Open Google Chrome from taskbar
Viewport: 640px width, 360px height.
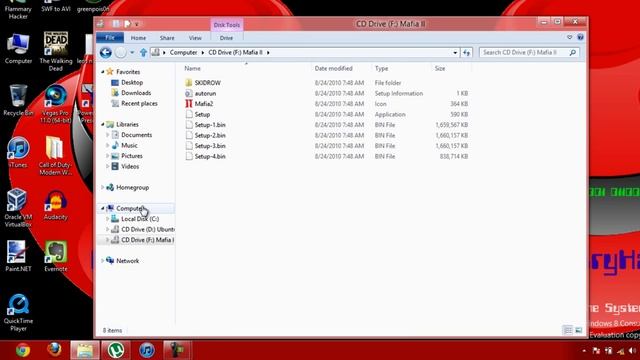click(23, 350)
